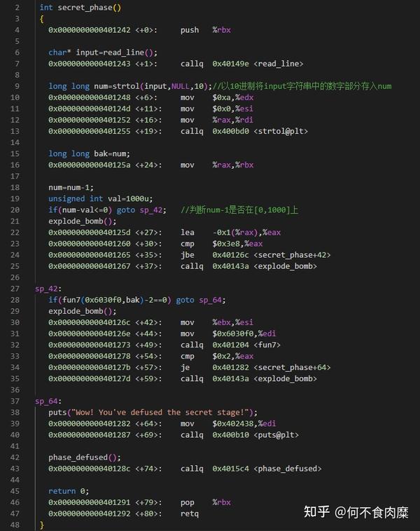
Task: Click the opening brace on line 3
Action: [x=41, y=19]
